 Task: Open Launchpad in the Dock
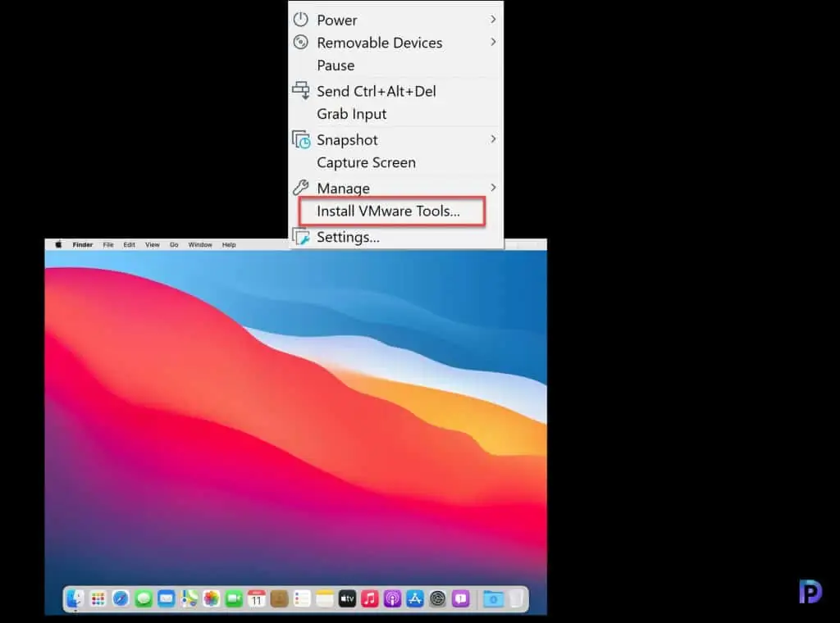[x=98, y=599]
